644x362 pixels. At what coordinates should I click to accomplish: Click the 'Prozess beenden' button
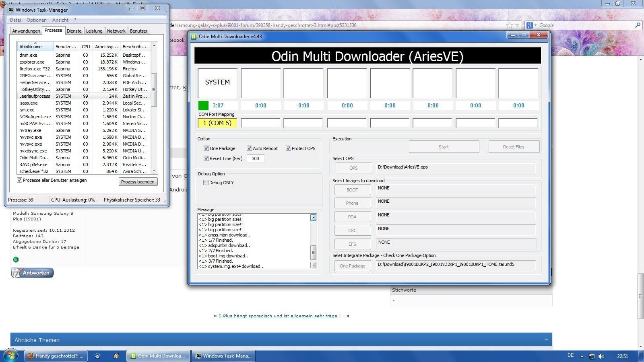[138, 182]
